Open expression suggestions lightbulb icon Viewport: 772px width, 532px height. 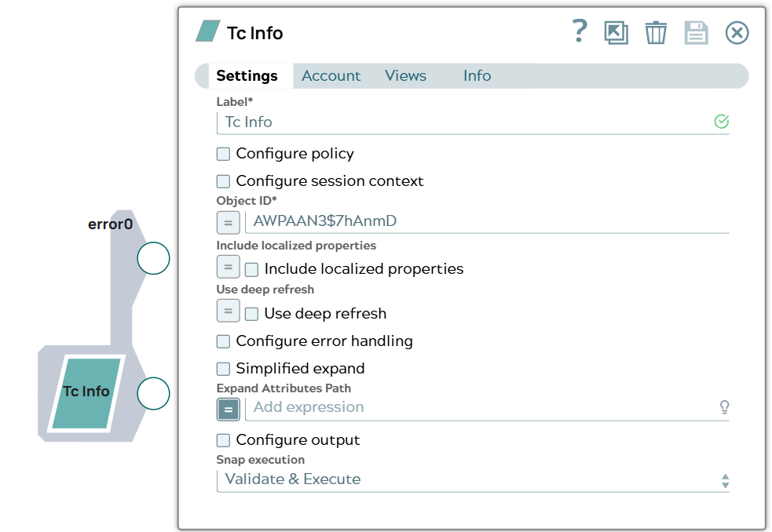pyautogui.click(x=724, y=407)
